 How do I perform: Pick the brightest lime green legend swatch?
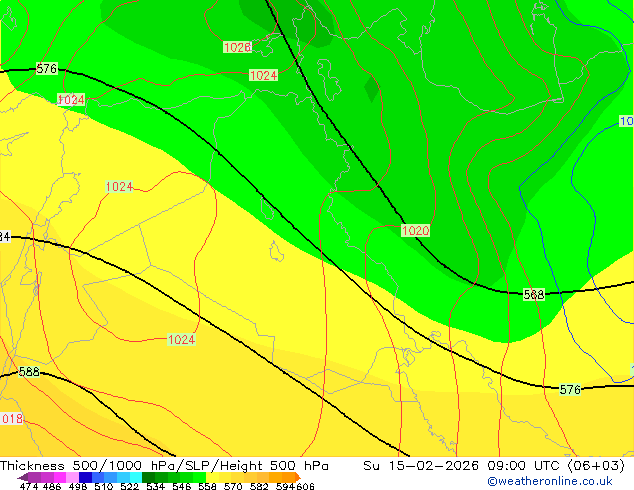(x=200, y=477)
